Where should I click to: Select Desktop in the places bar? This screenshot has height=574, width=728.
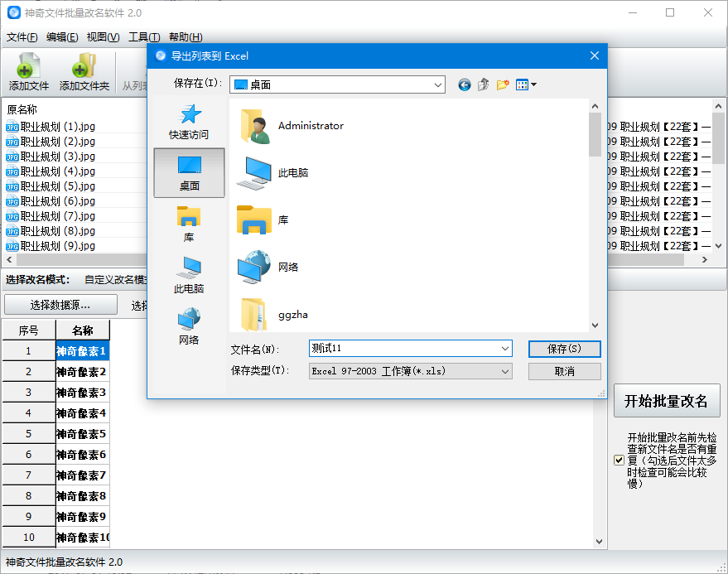(x=189, y=173)
